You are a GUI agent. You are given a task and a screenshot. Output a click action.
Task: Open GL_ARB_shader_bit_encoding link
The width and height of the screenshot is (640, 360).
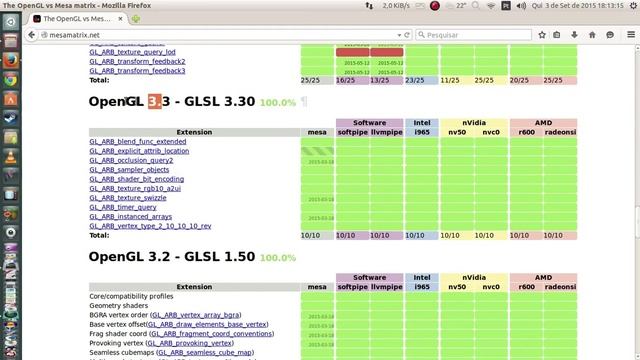point(136,179)
